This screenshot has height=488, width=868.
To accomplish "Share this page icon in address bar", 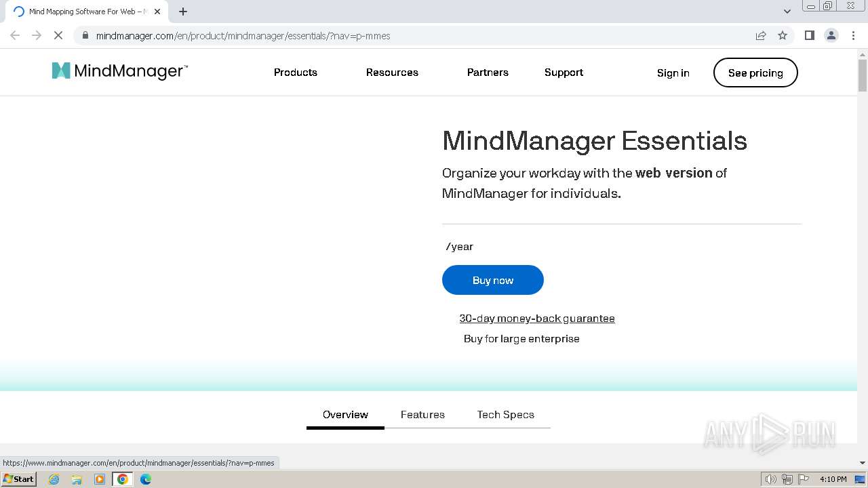I will (761, 35).
